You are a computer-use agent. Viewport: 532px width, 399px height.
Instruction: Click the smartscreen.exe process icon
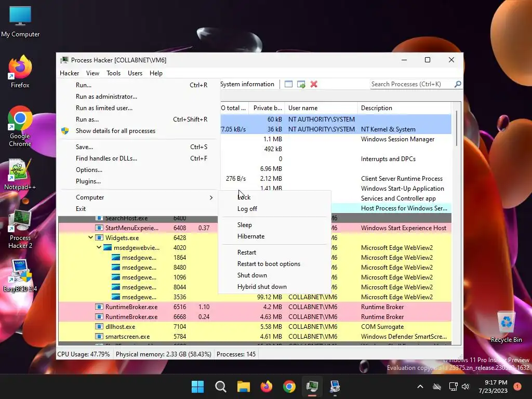click(99, 337)
